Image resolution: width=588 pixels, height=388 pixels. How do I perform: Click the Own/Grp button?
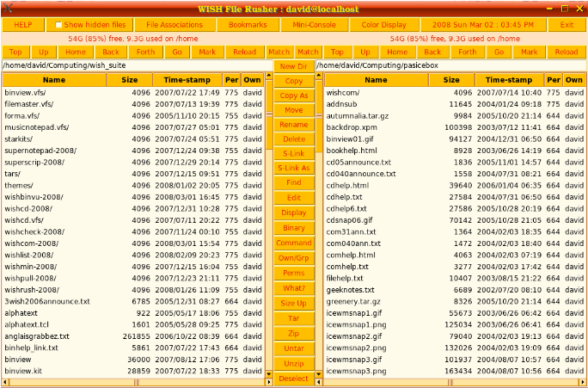pyautogui.click(x=294, y=258)
